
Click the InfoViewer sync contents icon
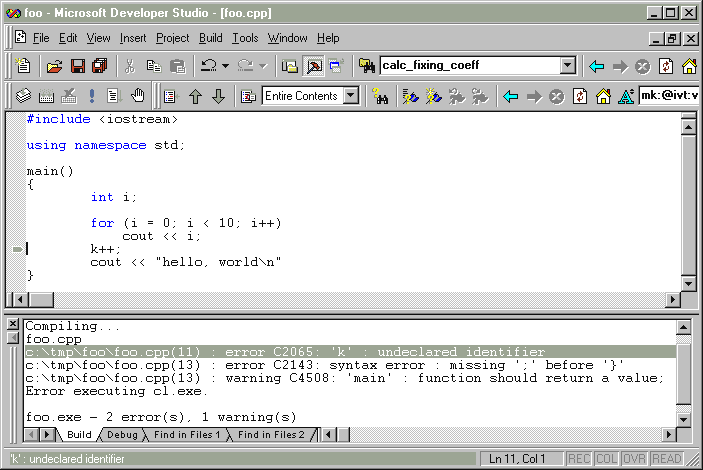(x=171, y=96)
